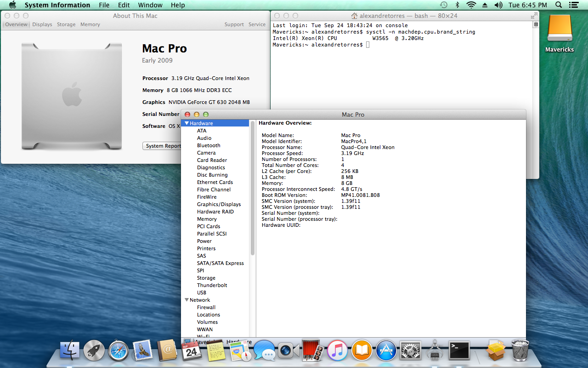Open Messages from the Dock
This screenshot has width=588, height=368.
coord(265,351)
